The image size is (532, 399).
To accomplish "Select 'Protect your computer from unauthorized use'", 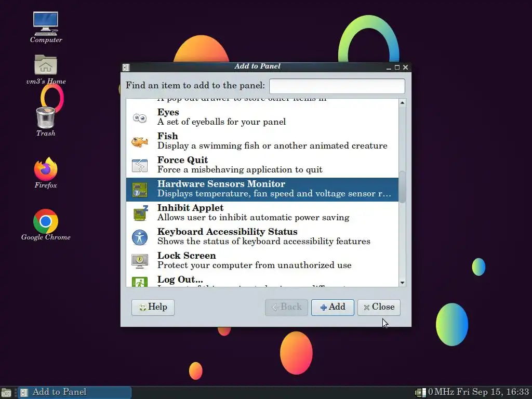I will 255,265.
